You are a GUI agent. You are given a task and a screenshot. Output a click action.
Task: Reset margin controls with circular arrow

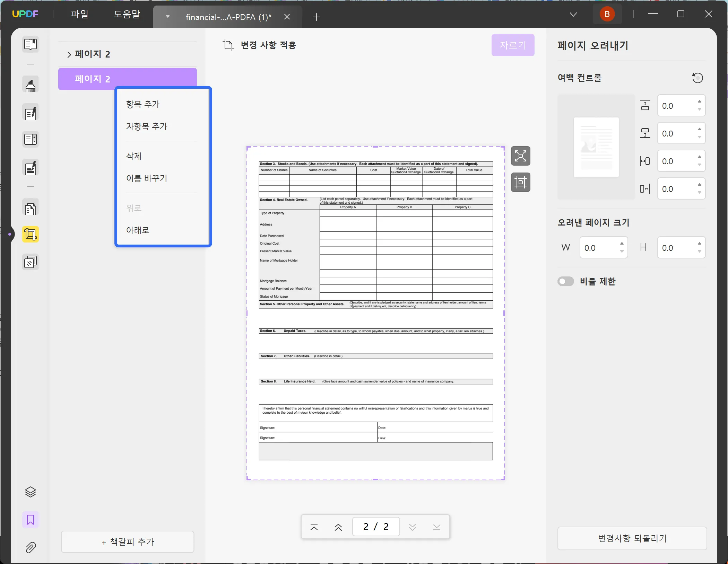click(x=697, y=78)
